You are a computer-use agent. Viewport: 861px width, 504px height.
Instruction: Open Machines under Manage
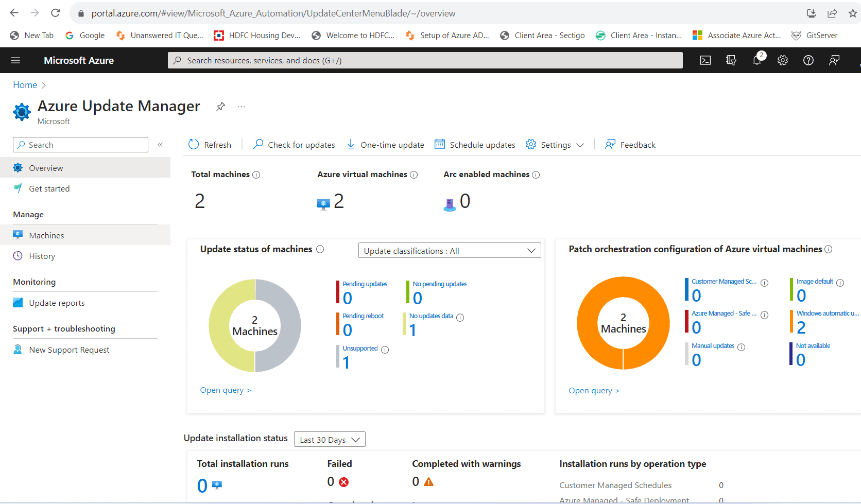(85, 235)
